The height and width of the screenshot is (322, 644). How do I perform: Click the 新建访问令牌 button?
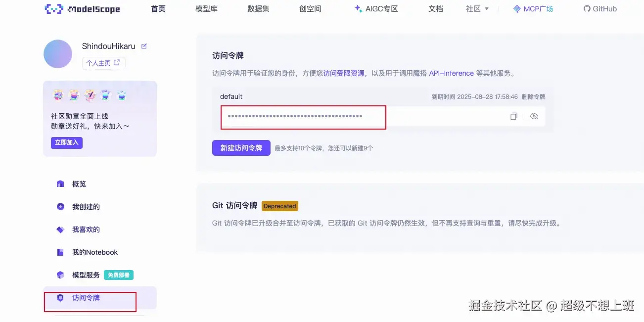241,147
